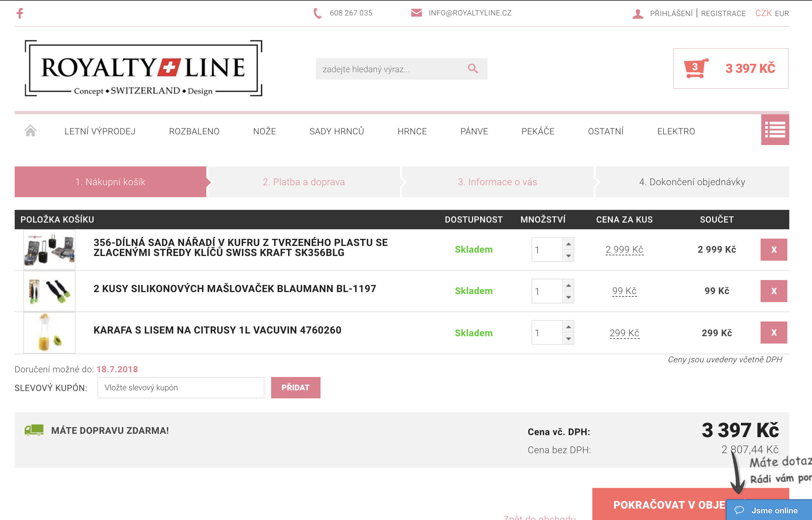Click the Registrace link
The width and height of the screenshot is (812, 520).
tap(723, 13)
